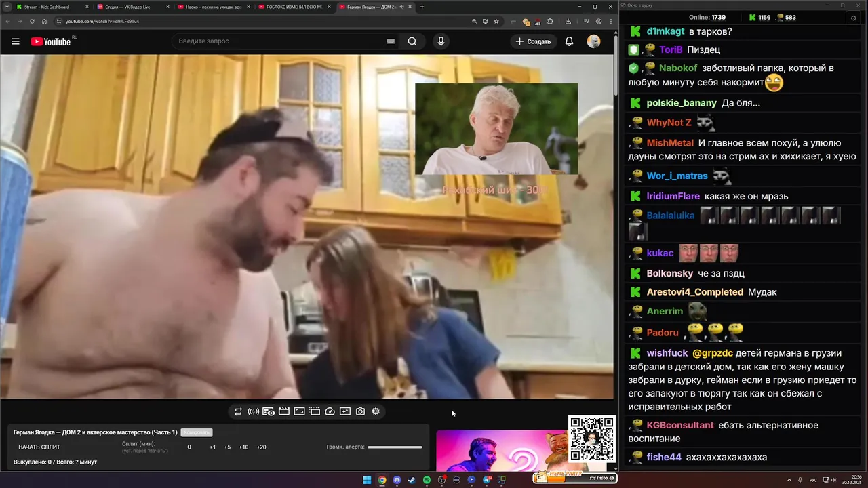Viewport: 868px width, 488px height.
Task: Select the Герман Ягодка — ДОМ 2 tab
Action: (x=375, y=7)
